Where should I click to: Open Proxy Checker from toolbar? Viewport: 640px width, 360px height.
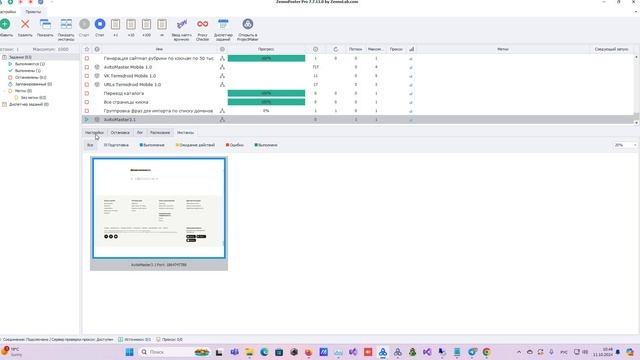point(202,24)
